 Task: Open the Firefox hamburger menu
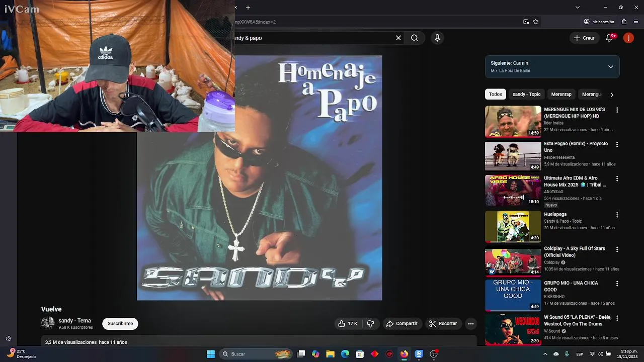pos(636,22)
